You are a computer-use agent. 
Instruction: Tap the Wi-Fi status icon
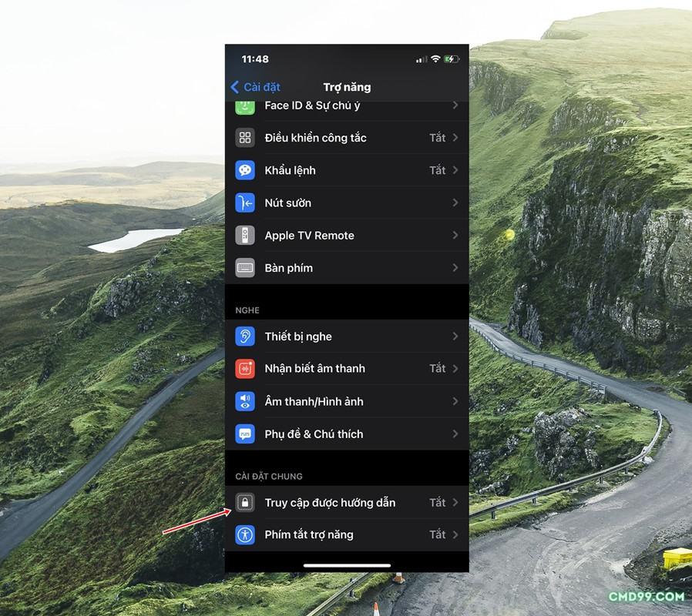click(435, 59)
